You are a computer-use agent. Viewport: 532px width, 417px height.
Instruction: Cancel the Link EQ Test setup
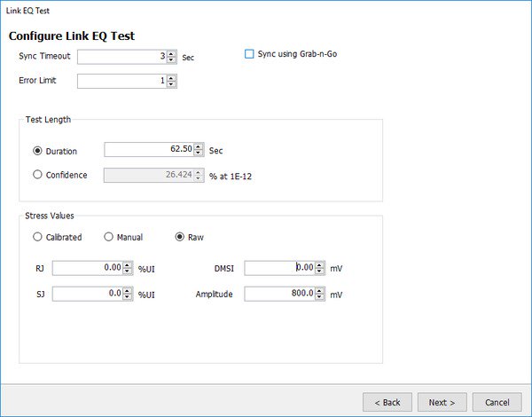coord(497,402)
